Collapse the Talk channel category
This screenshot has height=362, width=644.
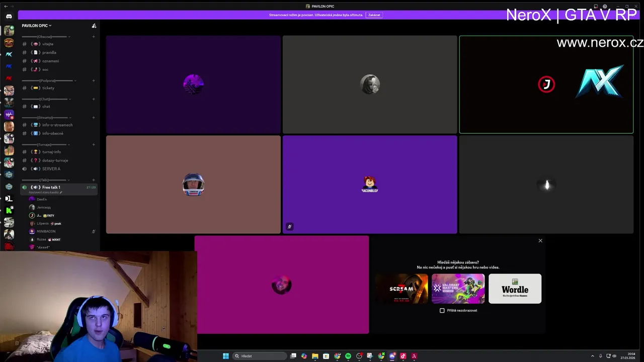pos(46,180)
